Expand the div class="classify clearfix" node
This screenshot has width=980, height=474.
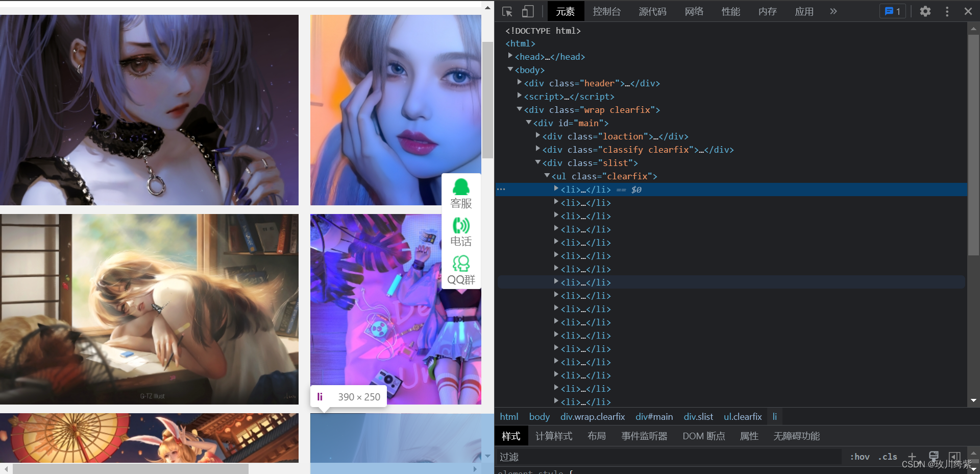(x=537, y=149)
